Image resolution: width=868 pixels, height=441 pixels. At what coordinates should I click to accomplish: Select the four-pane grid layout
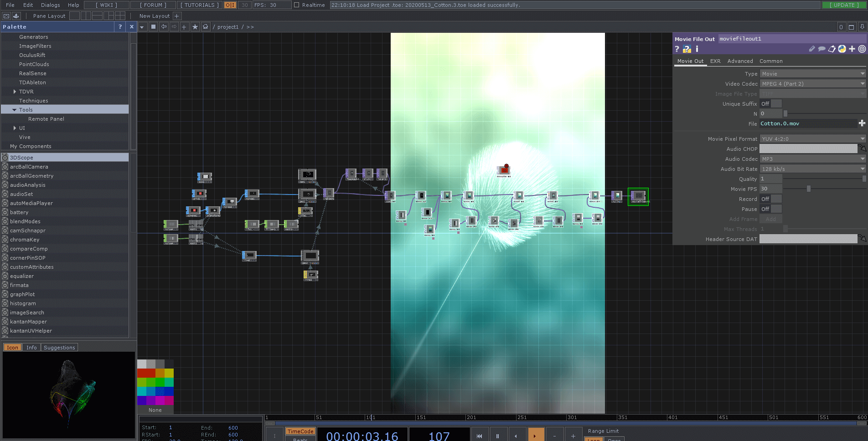[x=120, y=16]
